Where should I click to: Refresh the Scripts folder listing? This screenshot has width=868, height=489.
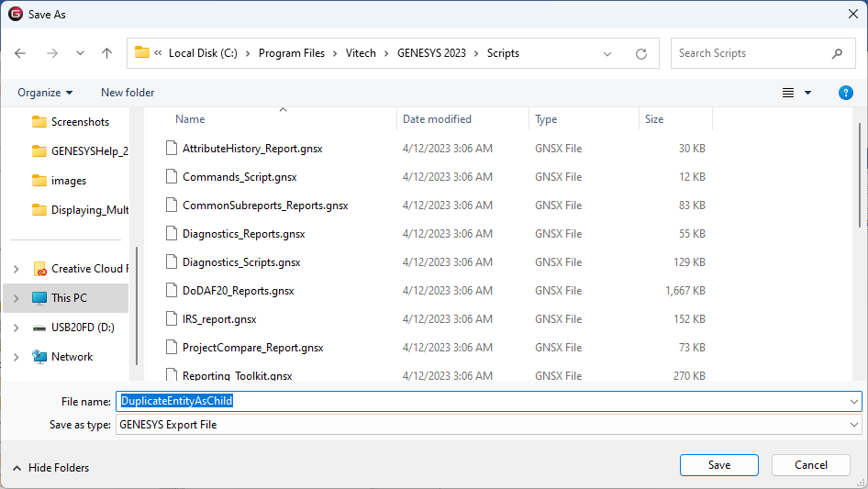point(641,53)
